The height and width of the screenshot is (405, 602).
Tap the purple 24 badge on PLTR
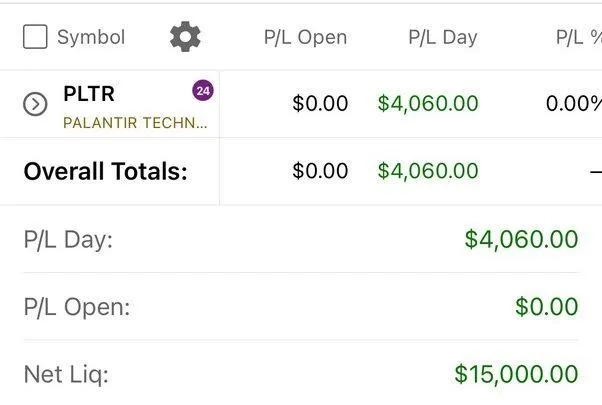203,91
